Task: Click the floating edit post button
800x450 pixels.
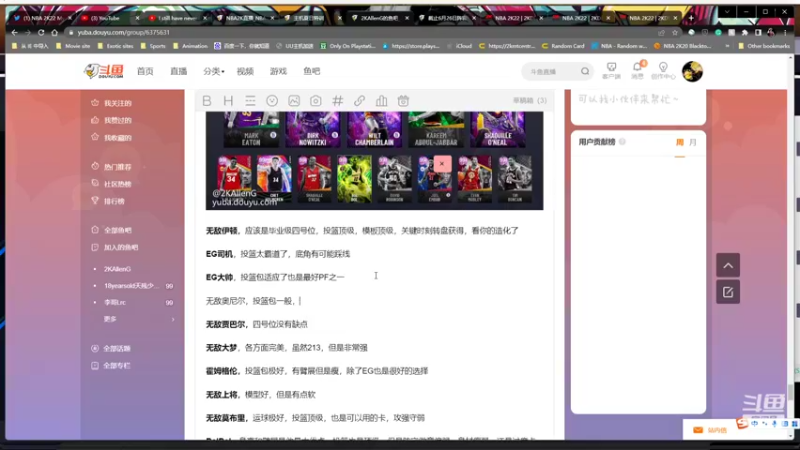Action: point(728,292)
